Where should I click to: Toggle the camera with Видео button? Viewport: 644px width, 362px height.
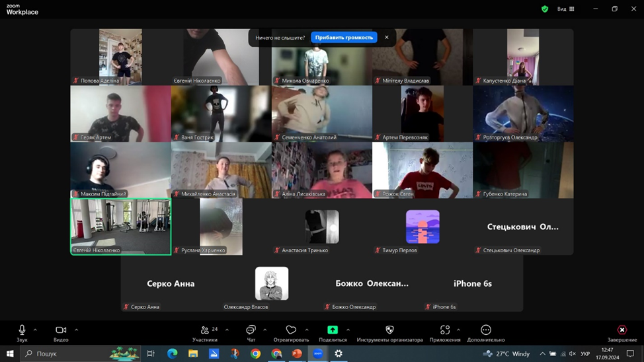(61, 333)
